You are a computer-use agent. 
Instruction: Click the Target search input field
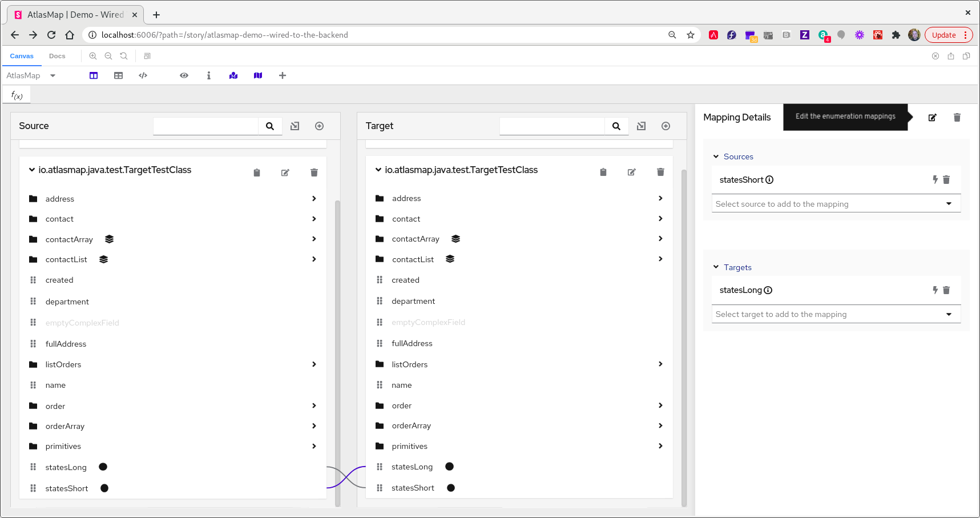point(552,126)
